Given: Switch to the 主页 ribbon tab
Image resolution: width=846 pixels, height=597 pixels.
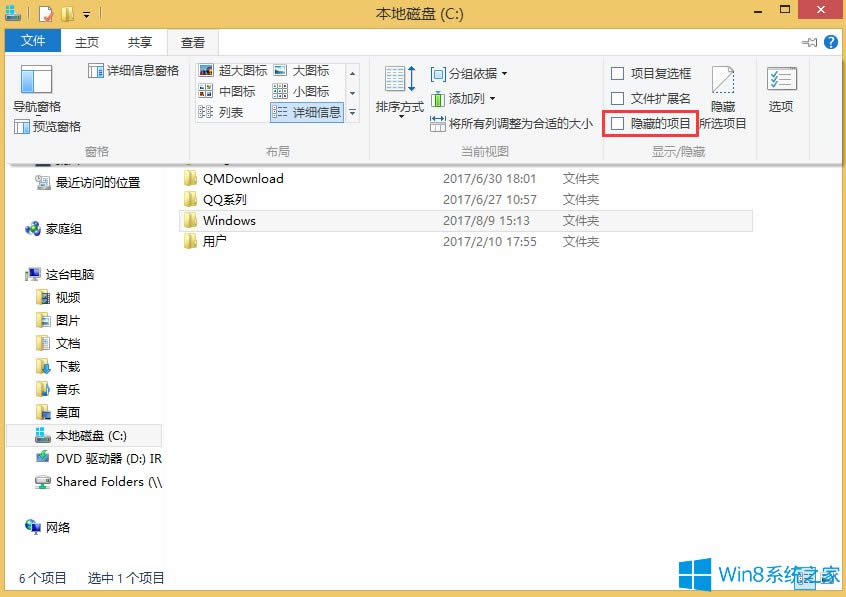Looking at the screenshot, I should tap(86, 41).
